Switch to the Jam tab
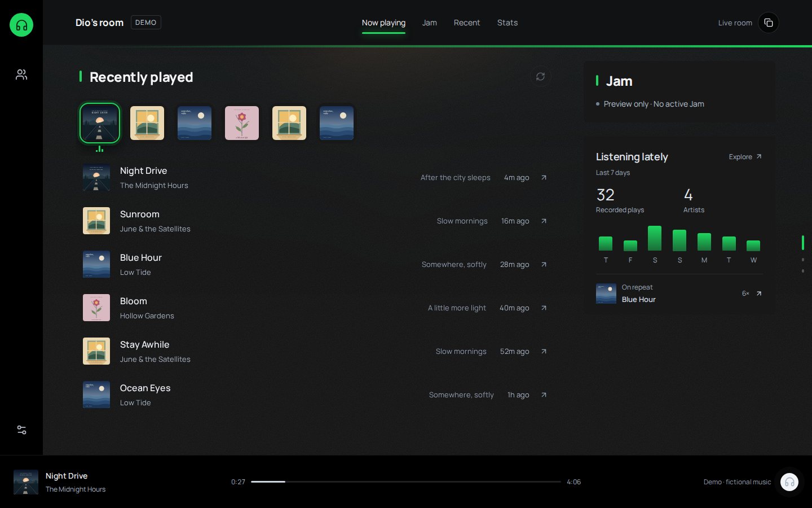This screenshot has height=508, width=812. (x=430, y=23)
